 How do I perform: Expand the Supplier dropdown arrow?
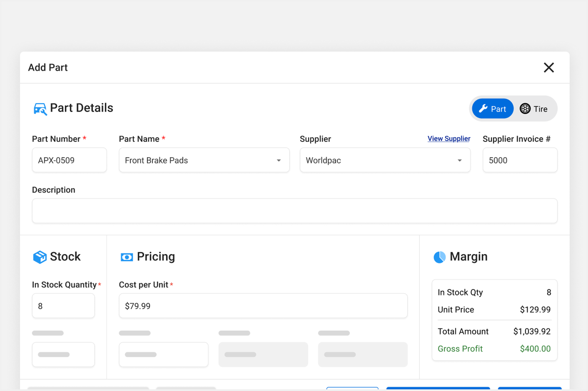(x=460, y=161)
